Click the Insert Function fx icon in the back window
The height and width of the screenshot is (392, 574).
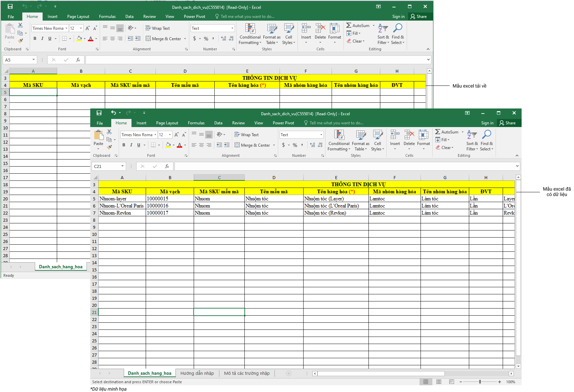[78, 60]
